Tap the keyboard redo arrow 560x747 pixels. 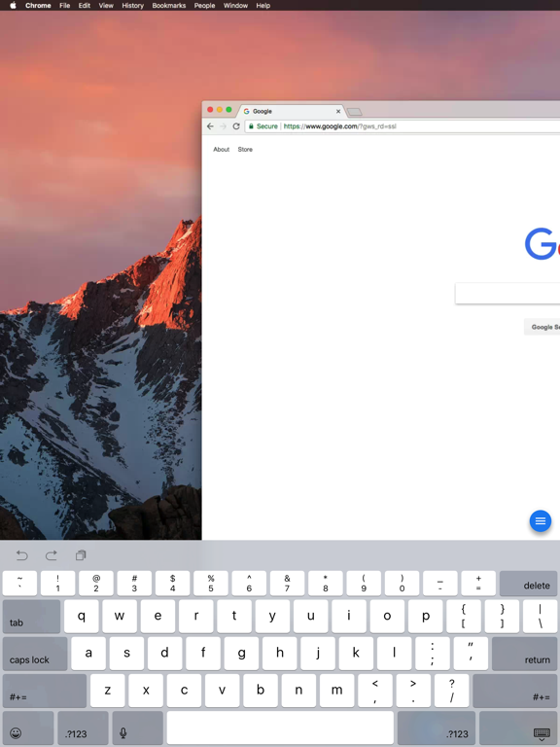click(x=51, y=555)
